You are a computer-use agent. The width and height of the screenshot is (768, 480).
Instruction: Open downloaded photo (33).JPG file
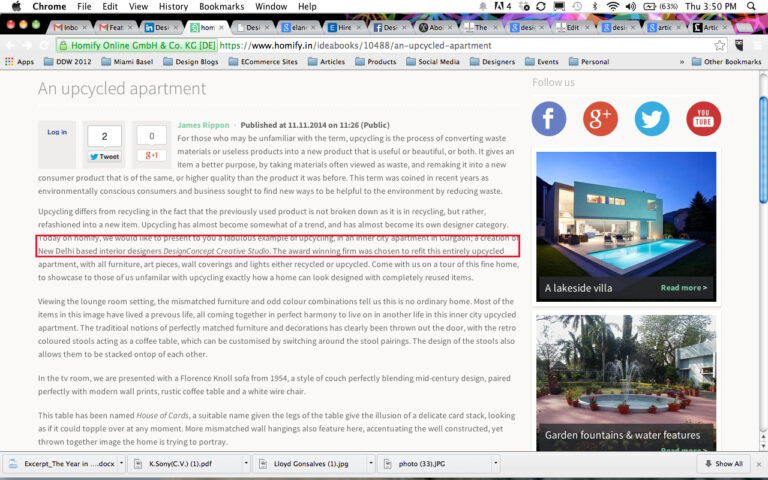[436, 463]
